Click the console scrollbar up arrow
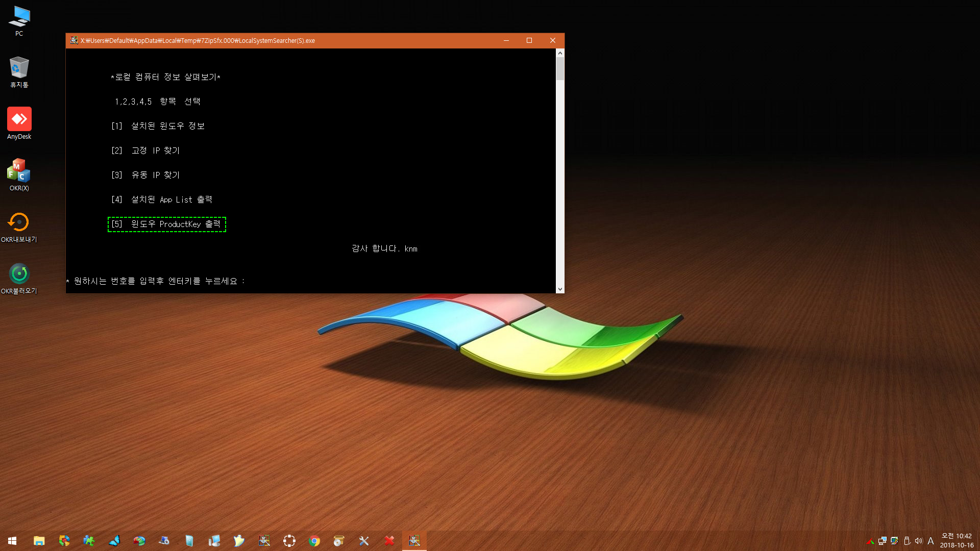Viewport: 980px width, 551px height. coord(560,53)
